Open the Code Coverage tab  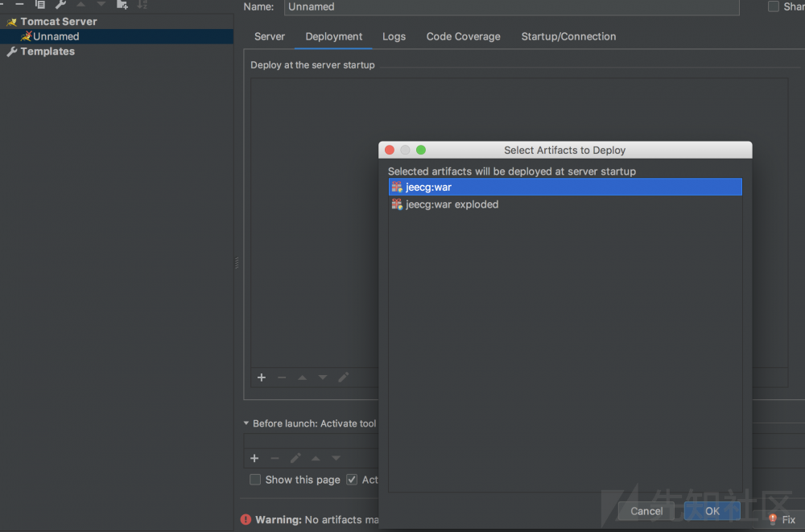pyautogui.click(x=463, y=36)
